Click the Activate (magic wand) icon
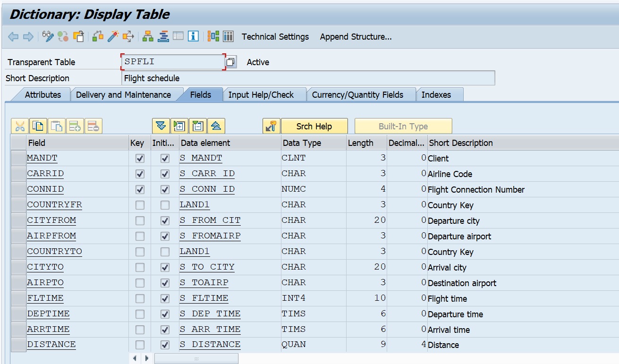Viewport: 619px width, 364px height. pos(113,36)
